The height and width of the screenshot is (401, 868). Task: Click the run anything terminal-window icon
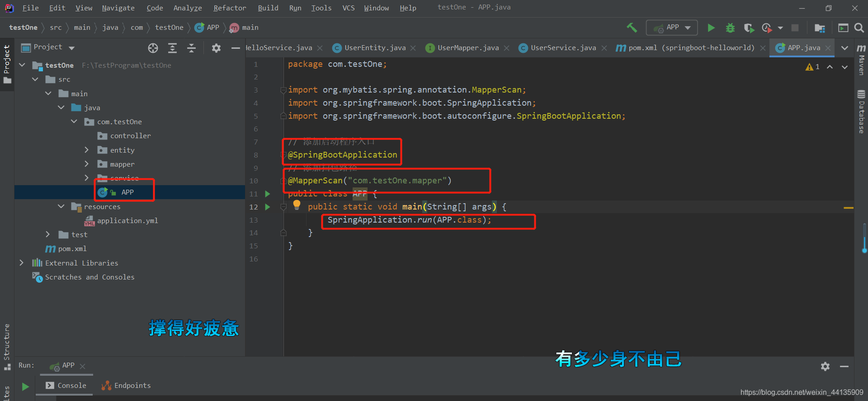click(x=843, y=28)
